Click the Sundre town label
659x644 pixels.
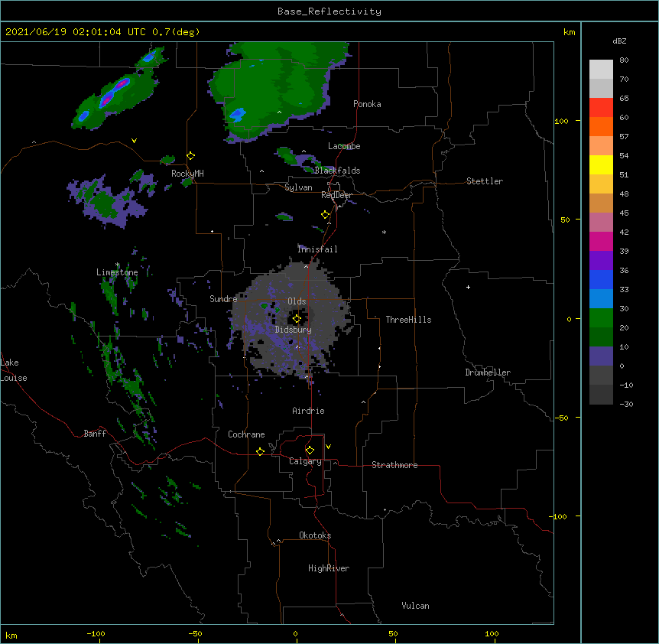223,299
